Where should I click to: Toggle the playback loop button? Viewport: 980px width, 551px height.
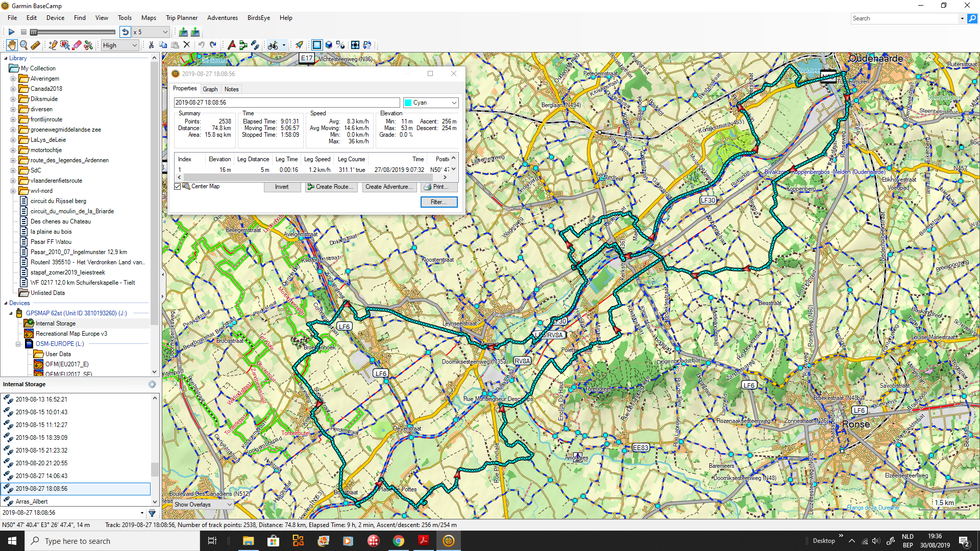(x=125, y=32)
